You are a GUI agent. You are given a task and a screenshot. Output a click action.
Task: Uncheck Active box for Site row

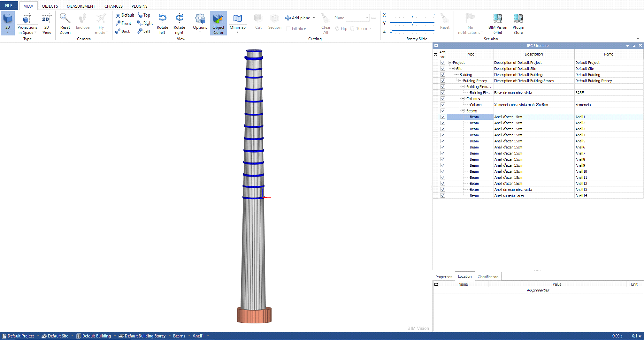(442, 69)
